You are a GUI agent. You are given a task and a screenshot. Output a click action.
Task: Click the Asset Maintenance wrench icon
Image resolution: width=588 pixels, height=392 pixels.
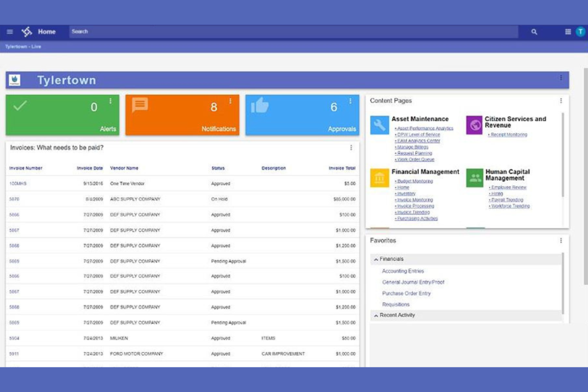click(x=379, y=125)
